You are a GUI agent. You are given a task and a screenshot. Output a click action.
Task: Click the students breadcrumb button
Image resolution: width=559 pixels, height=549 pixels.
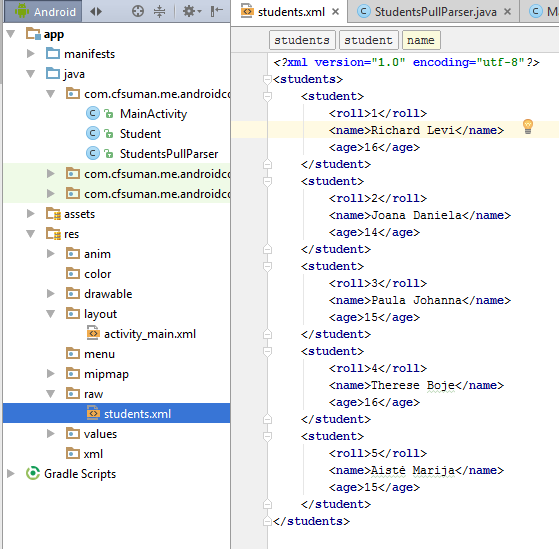tap(302, 40)
